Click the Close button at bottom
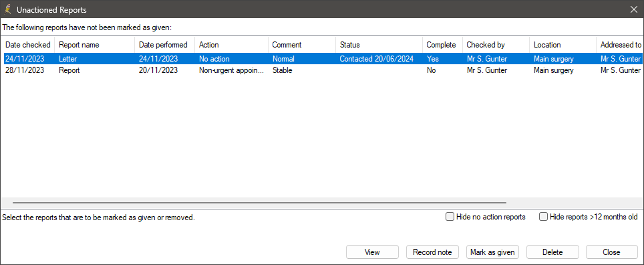 [x=612, y=252]
